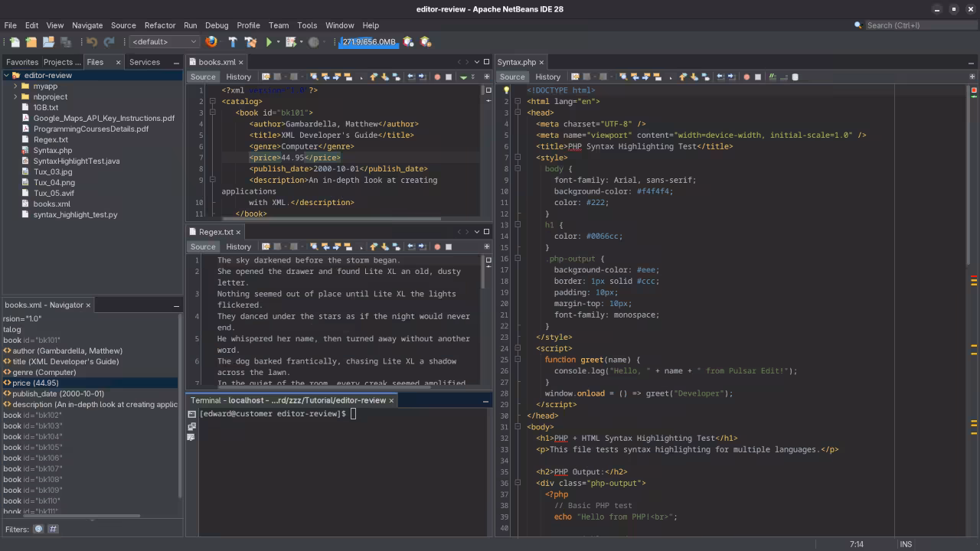Click the Clean and Build icon
This screenshot has height=551, width=980.
[x=250, y=42]
